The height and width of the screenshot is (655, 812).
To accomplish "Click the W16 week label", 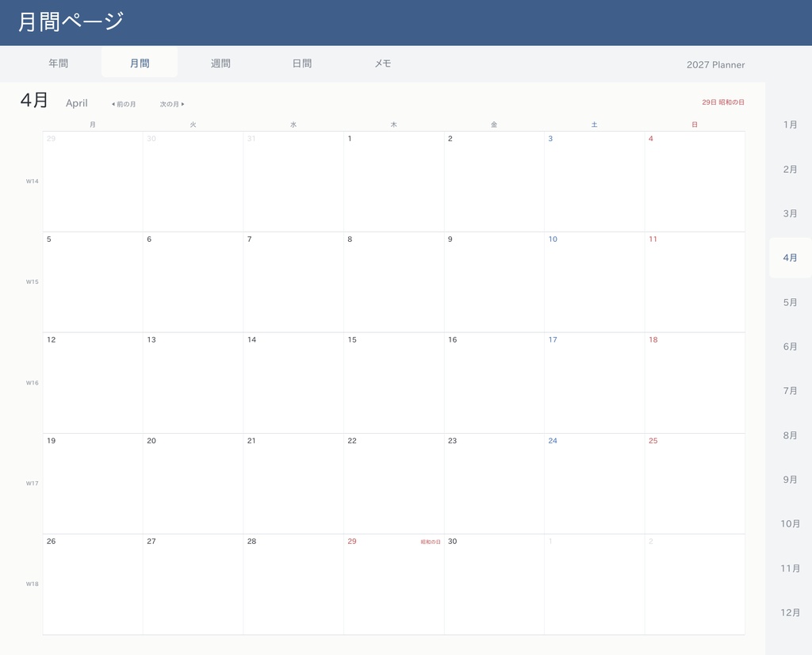I will pyautogui.click(x=32, y=383).
